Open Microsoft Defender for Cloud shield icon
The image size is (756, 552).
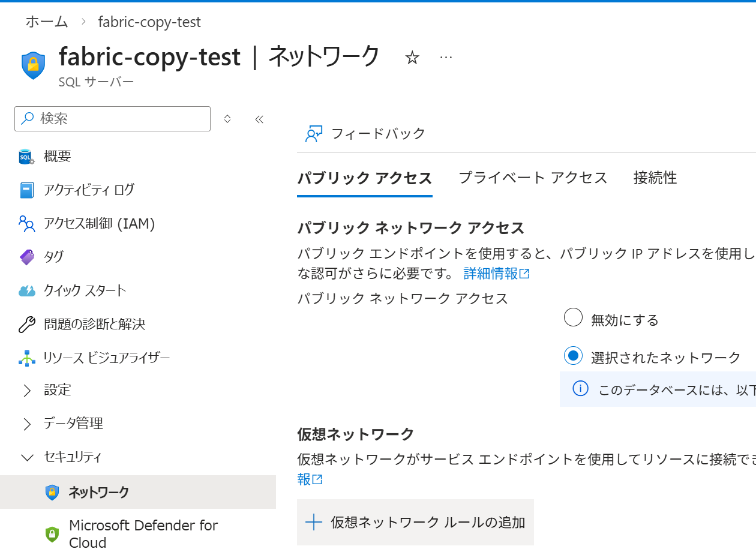click(x=52, y=533)
